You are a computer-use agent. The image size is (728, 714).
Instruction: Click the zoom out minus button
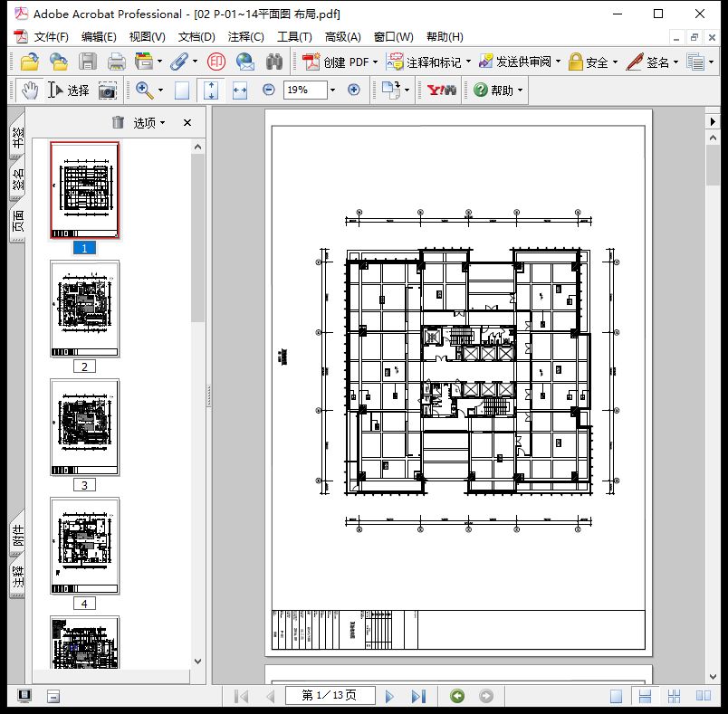(269, 90)
